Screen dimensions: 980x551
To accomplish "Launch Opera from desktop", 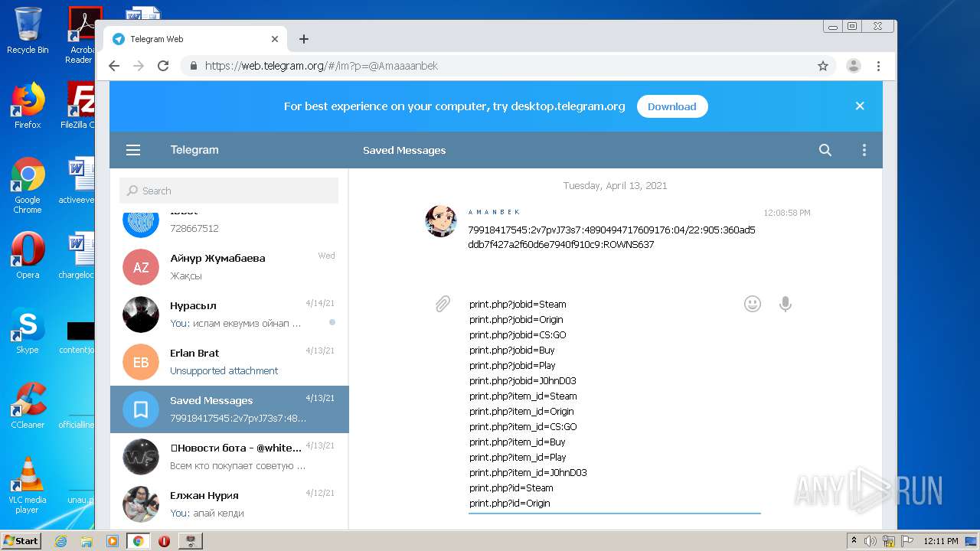I will (28, 256).
